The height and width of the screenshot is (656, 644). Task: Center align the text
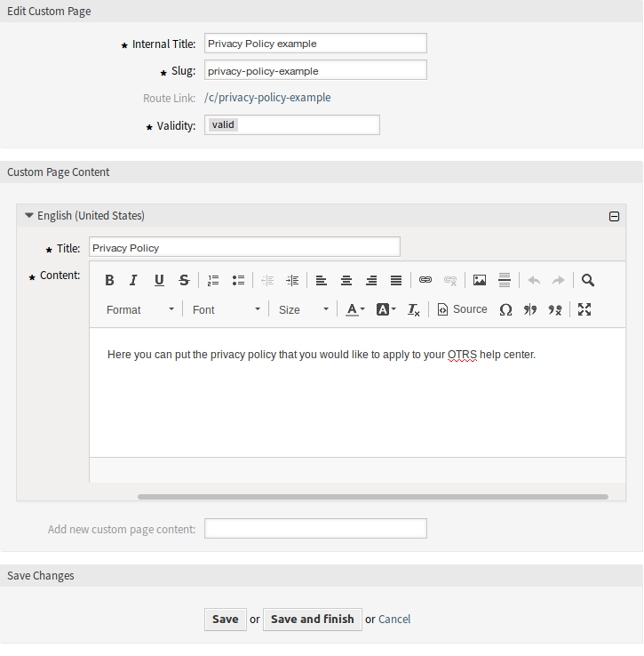[x=346, y=280]
